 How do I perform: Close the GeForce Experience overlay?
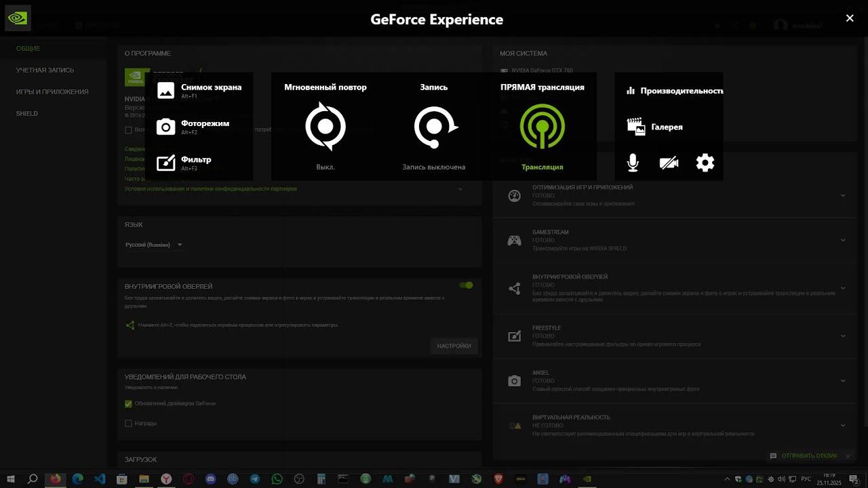(x=850, y=18)
